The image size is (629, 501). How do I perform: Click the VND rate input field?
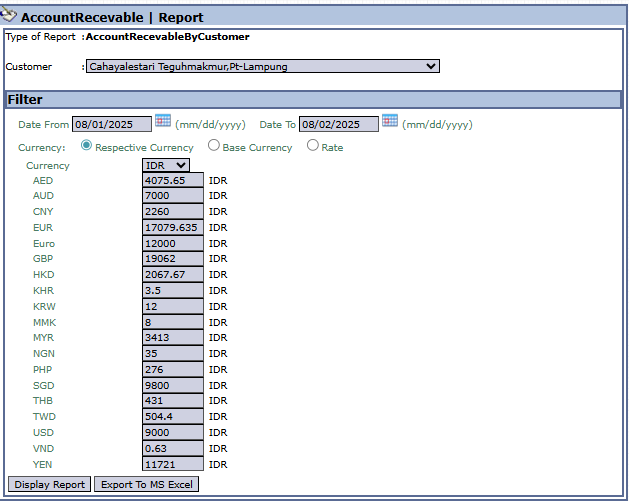pos(173,448)
